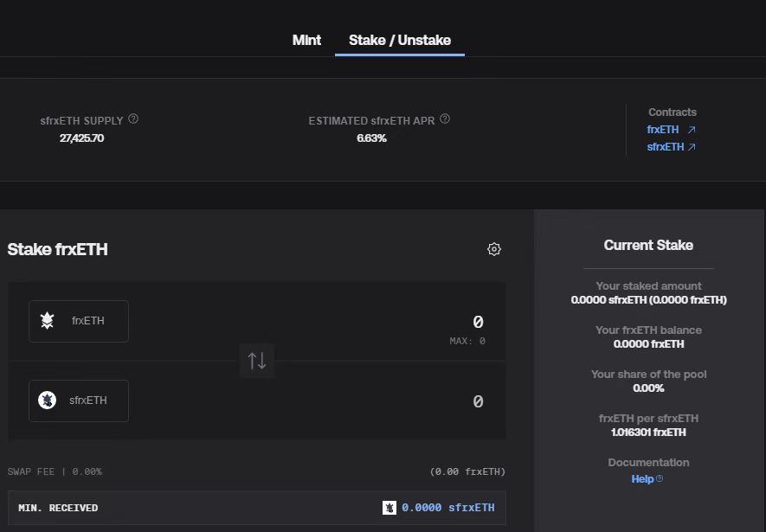766x532 pixels.
Task: Click external arrow icon beside frxETH contract
Action: point(692,130)
